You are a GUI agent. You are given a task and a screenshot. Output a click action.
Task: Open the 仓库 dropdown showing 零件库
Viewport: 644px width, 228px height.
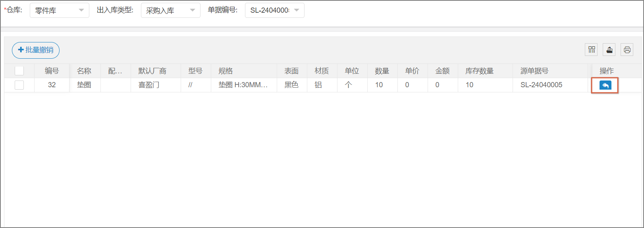59,10
